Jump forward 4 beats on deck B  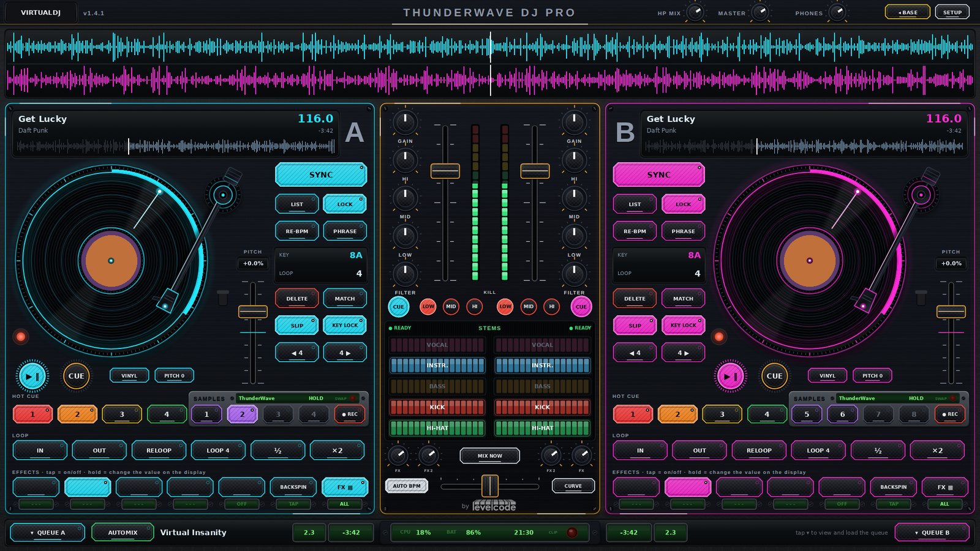[683, 353]
